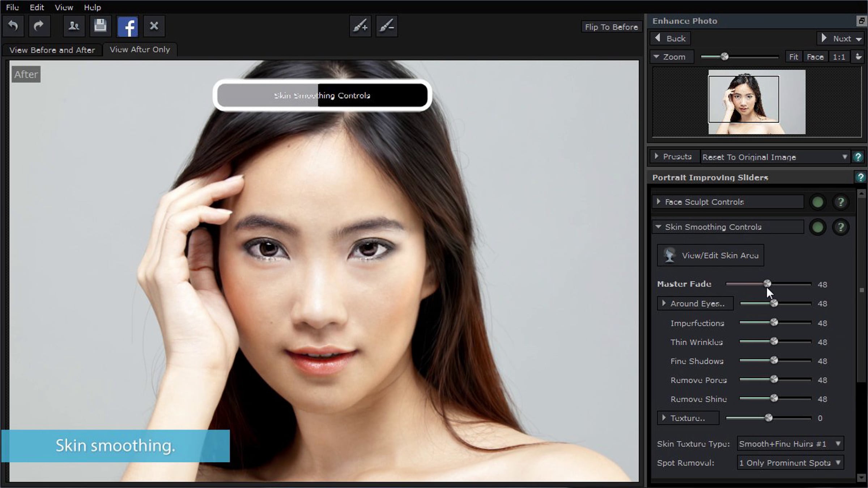Select the brush-minus cut back tool
The height and width of the screenshot is (488, 868).
pos(387,26)
